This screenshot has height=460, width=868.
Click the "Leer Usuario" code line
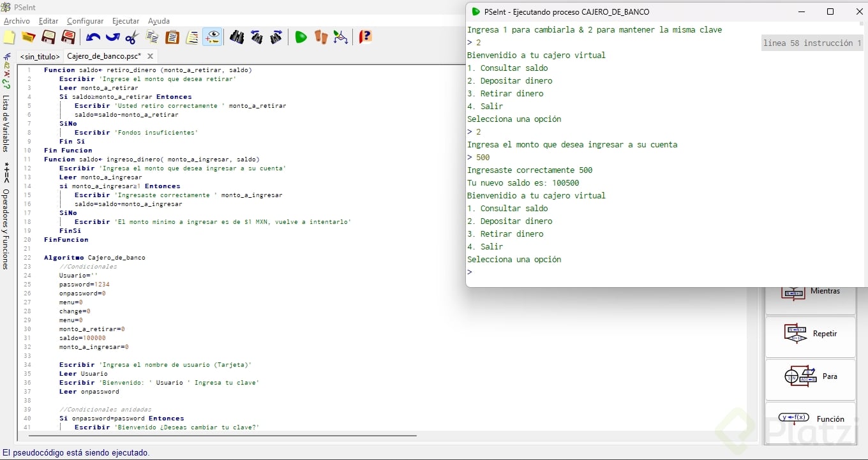pos(83,374)
